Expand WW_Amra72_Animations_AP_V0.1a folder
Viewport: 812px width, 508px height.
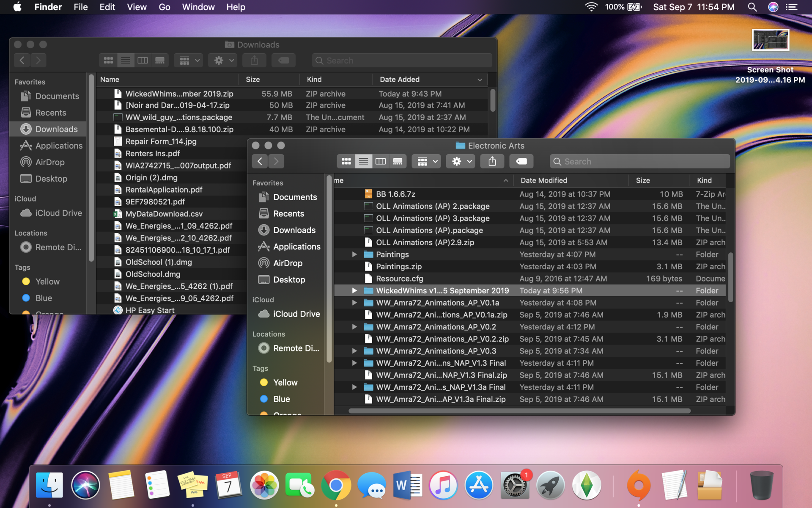[x=354, y=303]
